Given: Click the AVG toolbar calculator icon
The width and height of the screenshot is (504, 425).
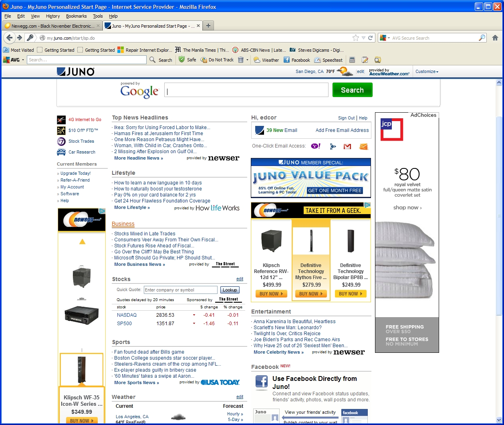Looking at the screenshot, I should tap(352, 60).
